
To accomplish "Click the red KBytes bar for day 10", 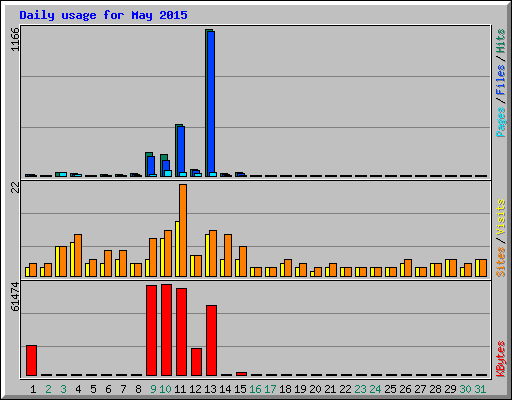I will click(166, 330).
